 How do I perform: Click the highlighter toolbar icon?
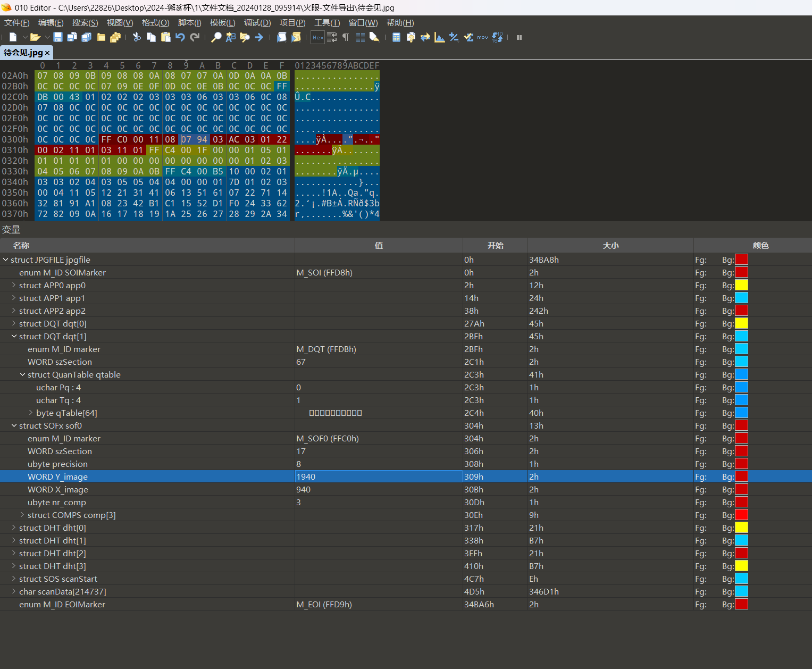click(x=374, y=37)
